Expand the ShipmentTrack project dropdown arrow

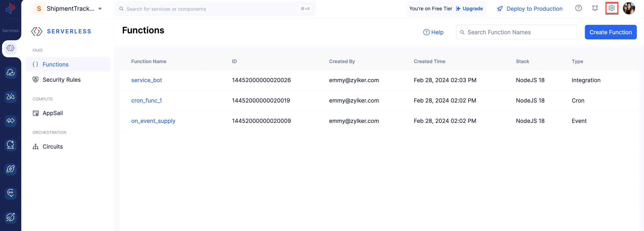click(100, 9)
